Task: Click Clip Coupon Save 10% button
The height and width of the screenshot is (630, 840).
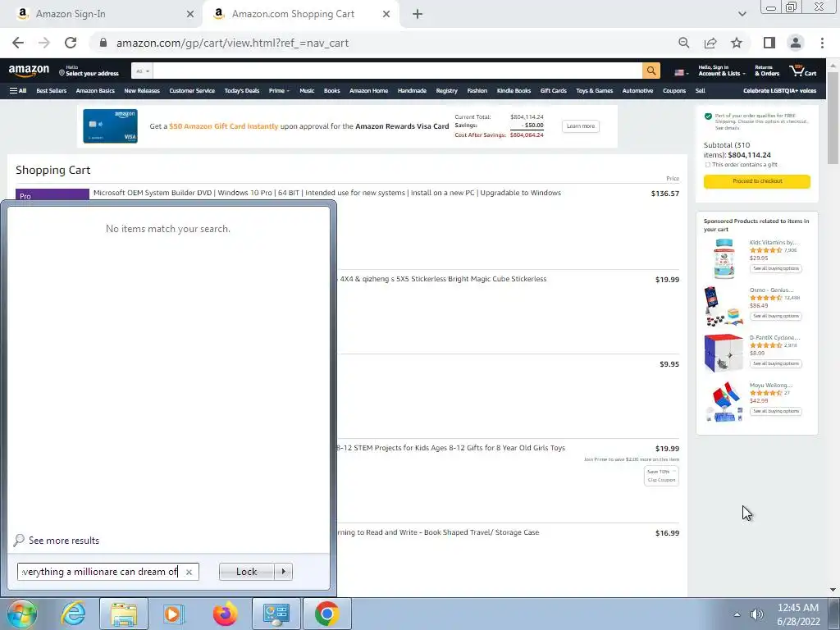Action: click(x=662, y=476)
